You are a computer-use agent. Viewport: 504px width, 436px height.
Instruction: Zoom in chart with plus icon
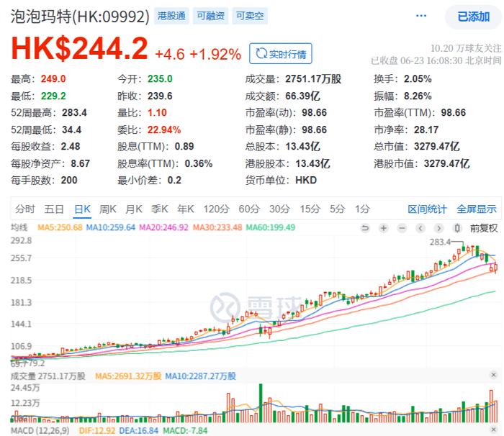(384, 228)
